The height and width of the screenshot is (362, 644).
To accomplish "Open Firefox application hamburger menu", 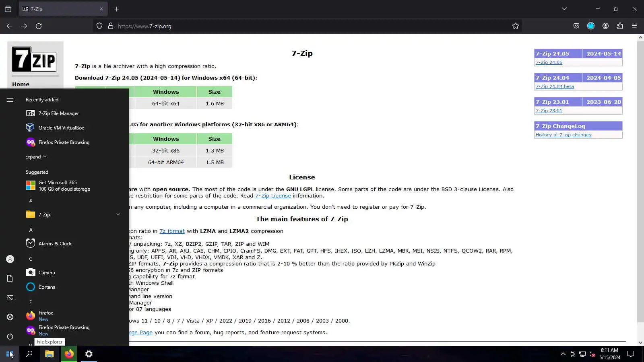I will [x=634, y=26].
